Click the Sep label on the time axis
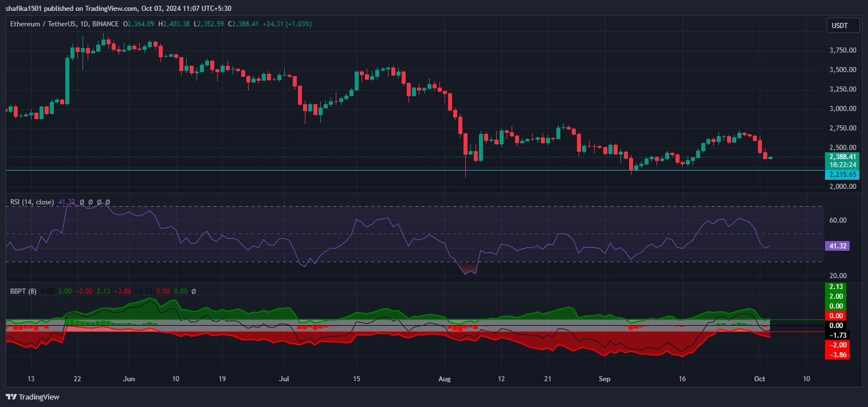This screenshot has height=407, width=868. 604,379
